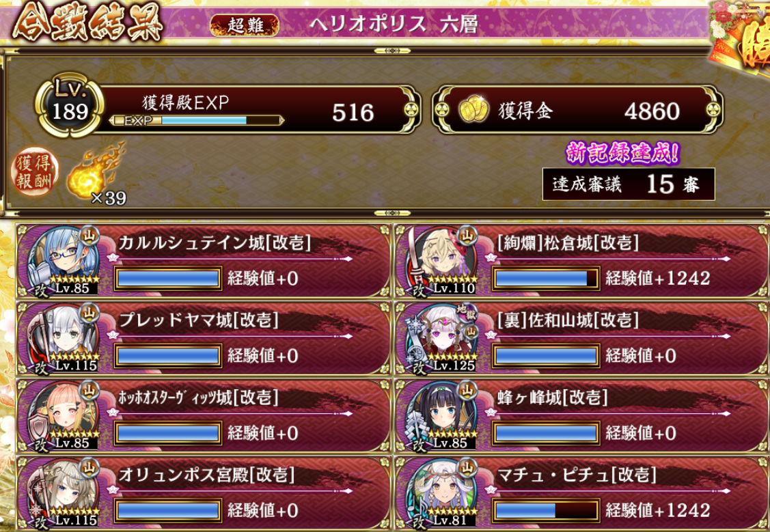Select the 蜂ヶ峰城 character portrait
Image resolution: width=770 pixels, height=532 pixels.
coord(441,415)
